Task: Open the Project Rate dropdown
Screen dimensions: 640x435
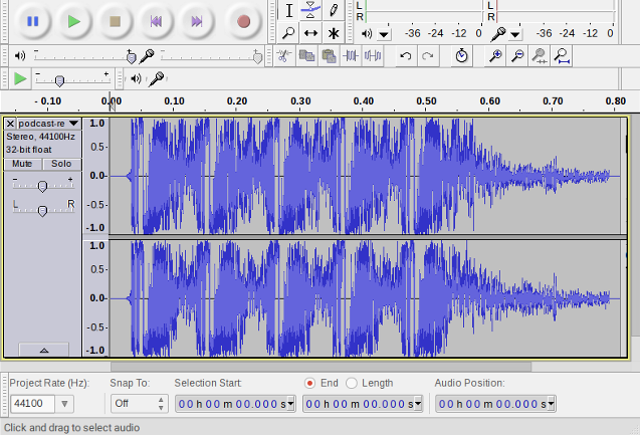Action: click(x=64, y=404)
